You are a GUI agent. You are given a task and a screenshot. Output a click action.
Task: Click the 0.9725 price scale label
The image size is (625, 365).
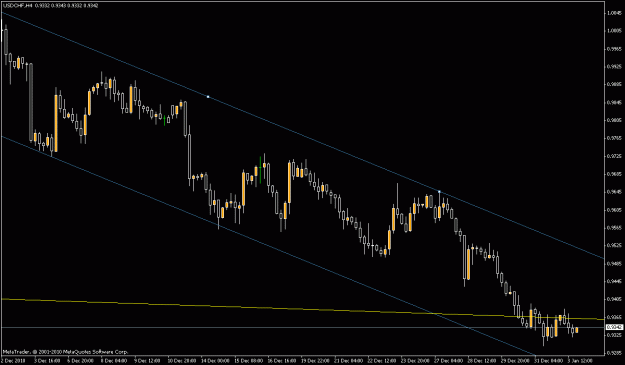[x=614, y=156]
